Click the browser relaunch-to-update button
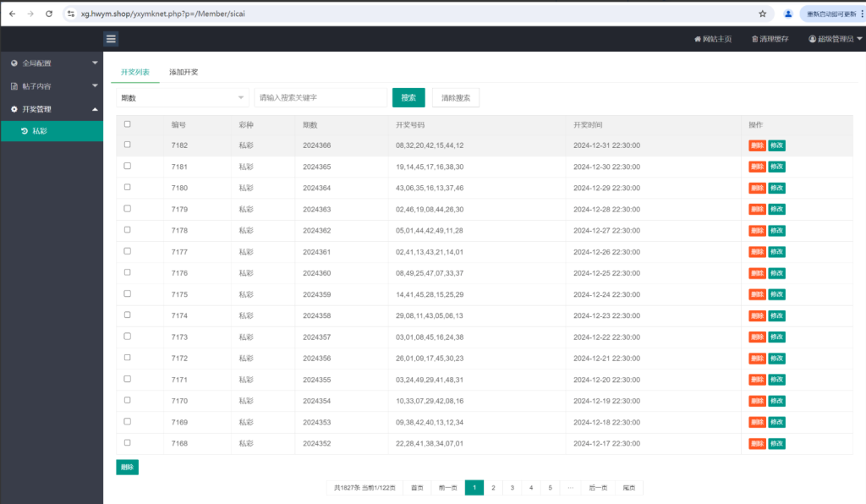 coord(832,14)
